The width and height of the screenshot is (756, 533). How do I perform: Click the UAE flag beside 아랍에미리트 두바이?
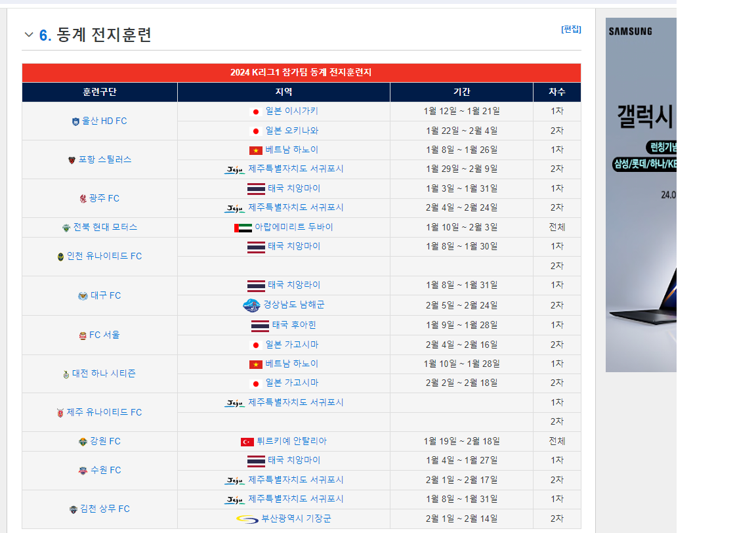[x=243, y=228]
